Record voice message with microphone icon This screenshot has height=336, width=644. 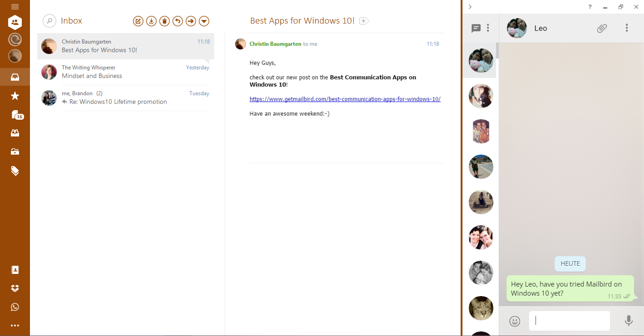pos(629,321)
